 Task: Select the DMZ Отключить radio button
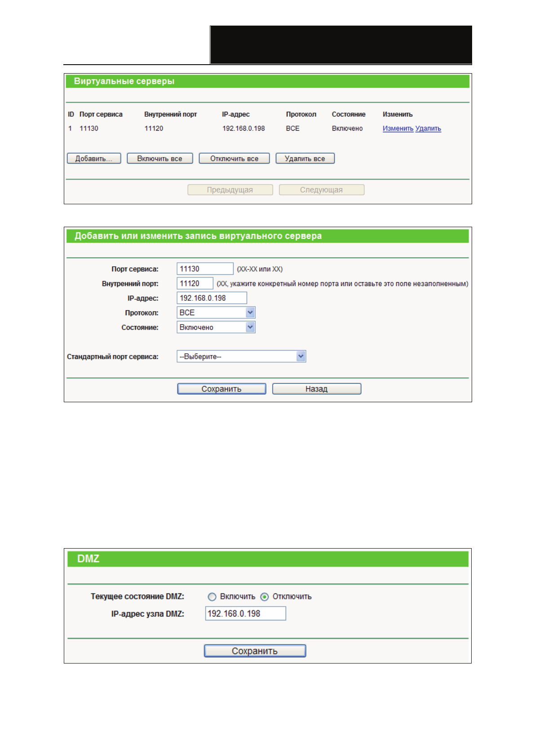(x=265, y=597)
